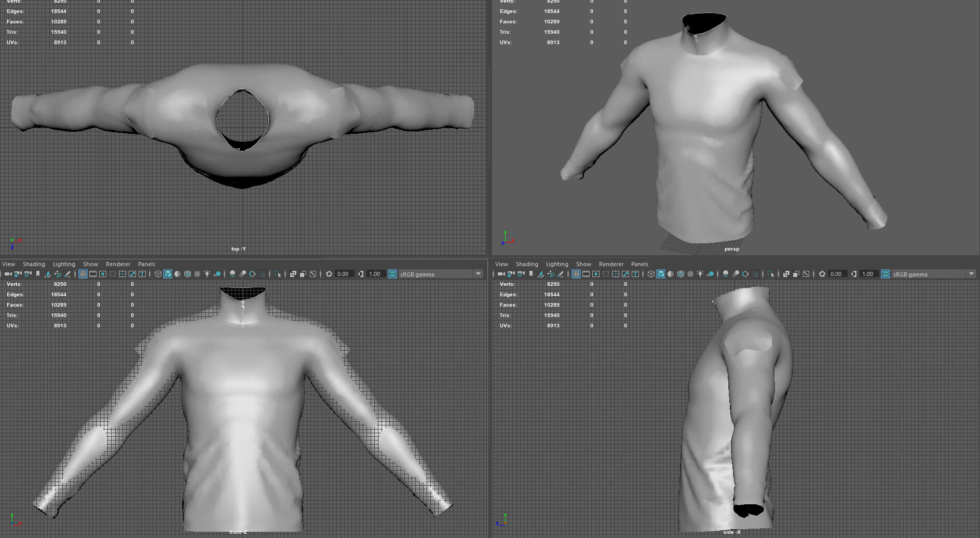Open sRGB gamma dropdown in front view panel
The image size is (980, 538).
[x=478, y=274]
